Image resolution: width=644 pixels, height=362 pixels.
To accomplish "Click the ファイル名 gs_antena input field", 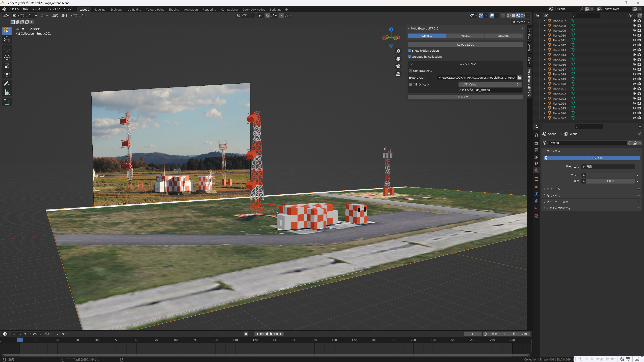I will [498, 90].
